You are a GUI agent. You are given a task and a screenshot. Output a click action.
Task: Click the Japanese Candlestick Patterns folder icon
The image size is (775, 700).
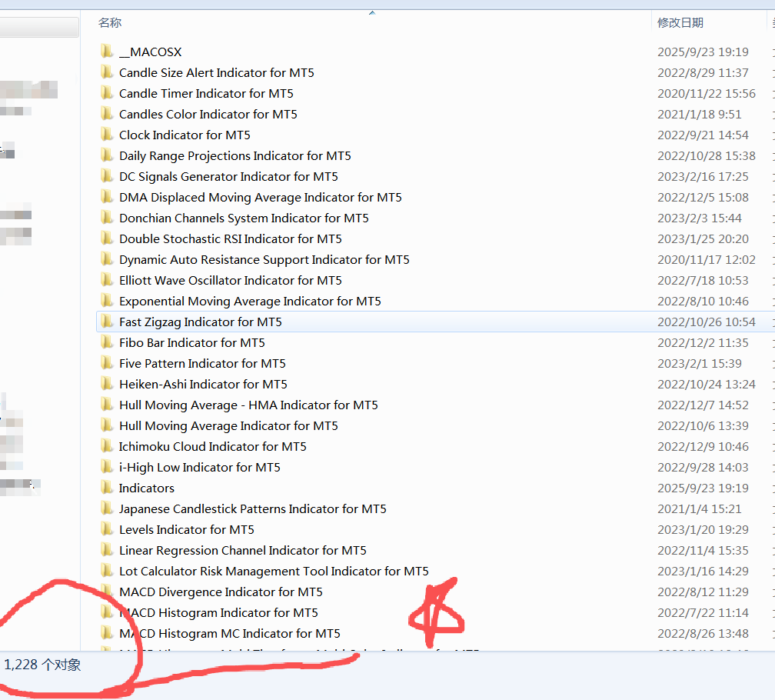point(107,508)
